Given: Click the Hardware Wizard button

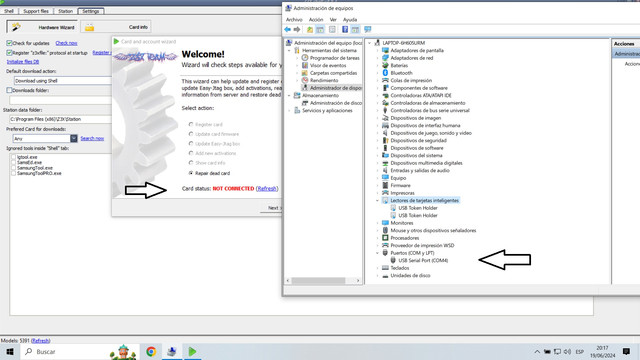Looking at the screenshot, I should point(42,27).
